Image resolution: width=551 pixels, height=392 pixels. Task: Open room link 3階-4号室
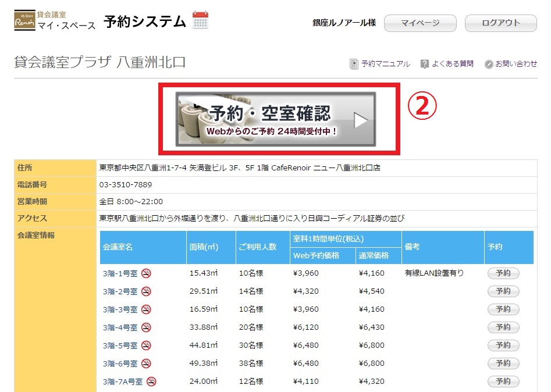click(120, 327)
